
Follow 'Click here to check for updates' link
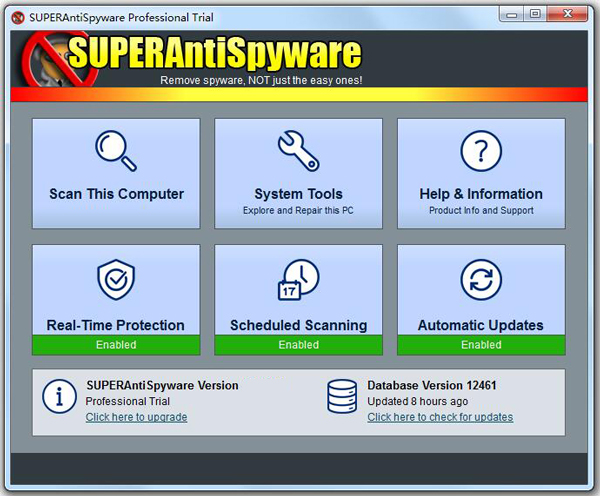[440, 417]
